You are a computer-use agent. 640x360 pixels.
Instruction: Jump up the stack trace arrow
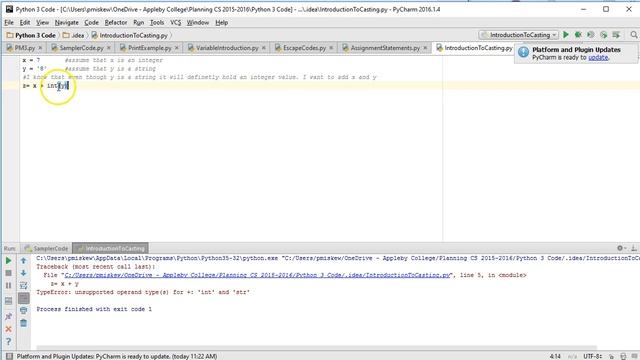pos(24,260)
